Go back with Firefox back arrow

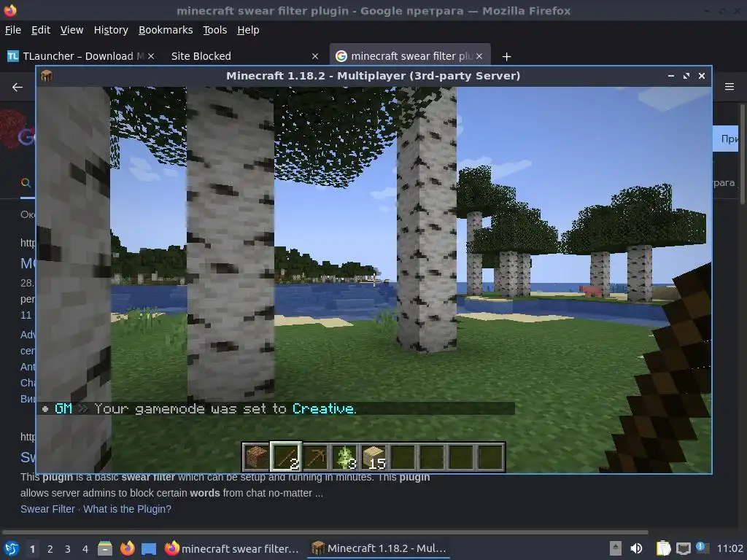point(18,87)
